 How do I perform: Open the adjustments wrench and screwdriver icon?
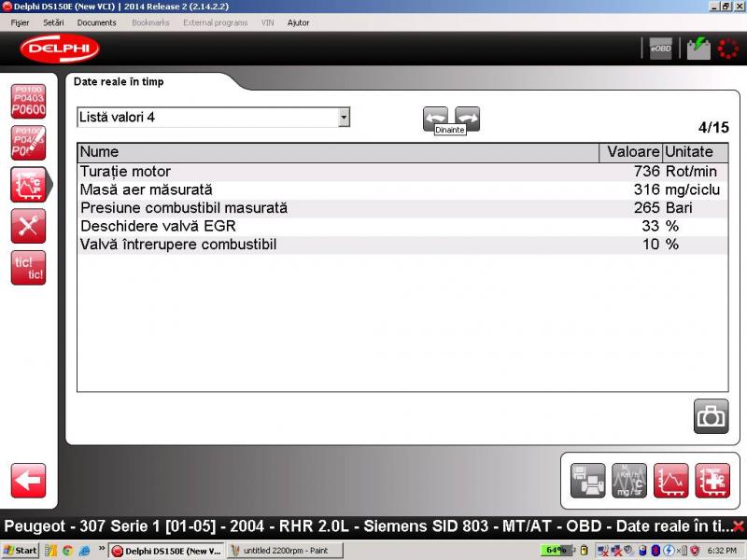click(x=29, y=226)
